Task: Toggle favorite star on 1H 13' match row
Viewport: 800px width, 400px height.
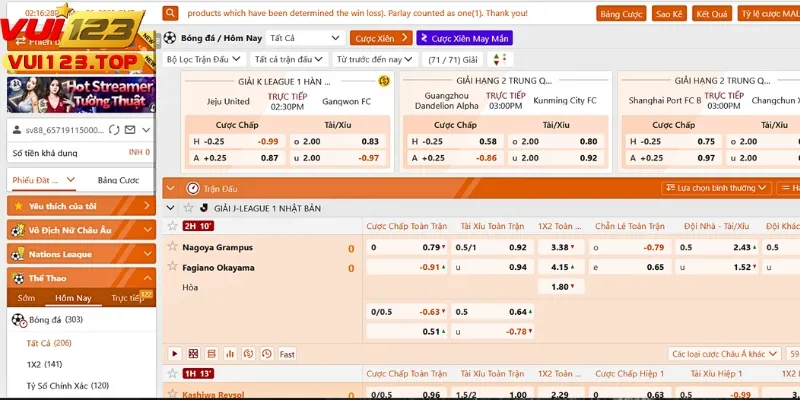Action: pyautogui.click(x=172, y=373)
